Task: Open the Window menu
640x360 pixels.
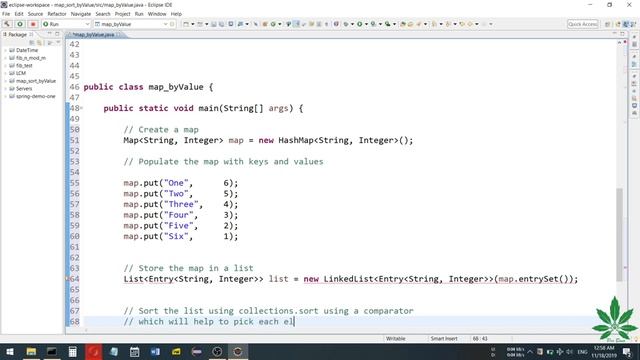Action: 157,14
